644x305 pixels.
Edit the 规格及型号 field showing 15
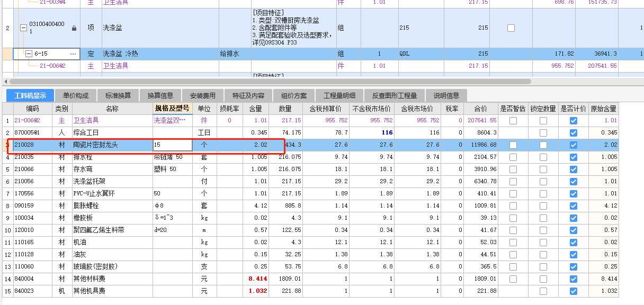[172, 145]
